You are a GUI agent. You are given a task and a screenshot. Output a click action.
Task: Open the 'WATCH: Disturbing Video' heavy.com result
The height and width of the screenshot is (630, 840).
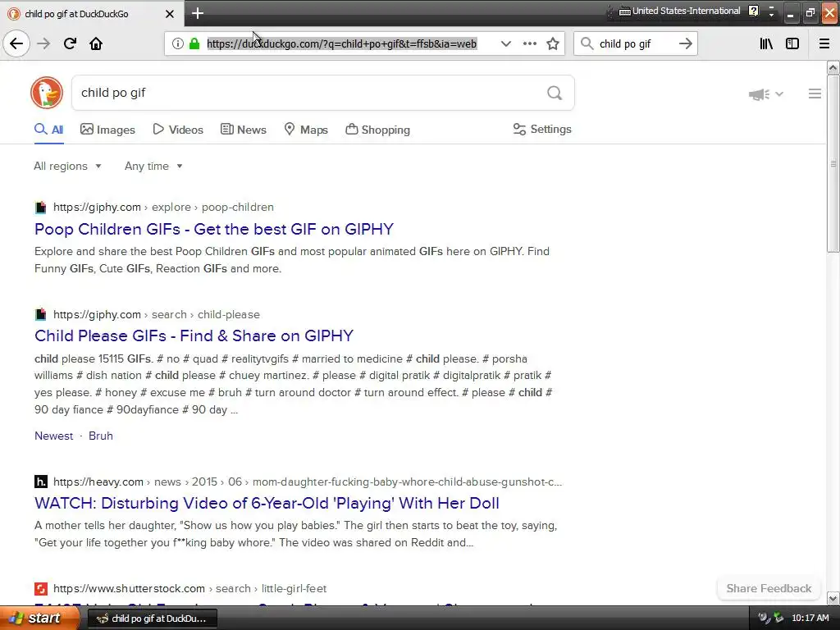pyautogui.click(x=267, y=503)
